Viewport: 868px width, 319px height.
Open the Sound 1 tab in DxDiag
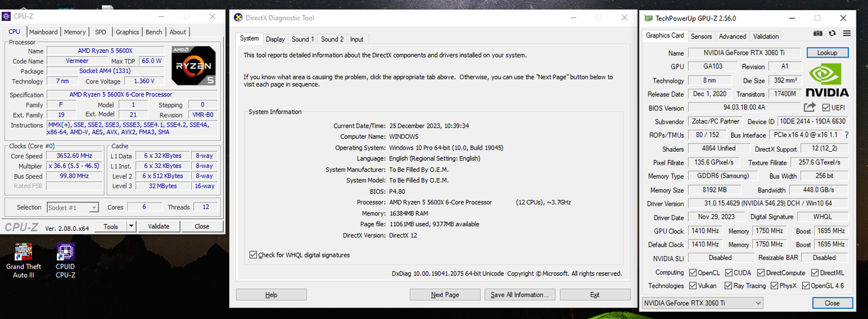[302, 39]
